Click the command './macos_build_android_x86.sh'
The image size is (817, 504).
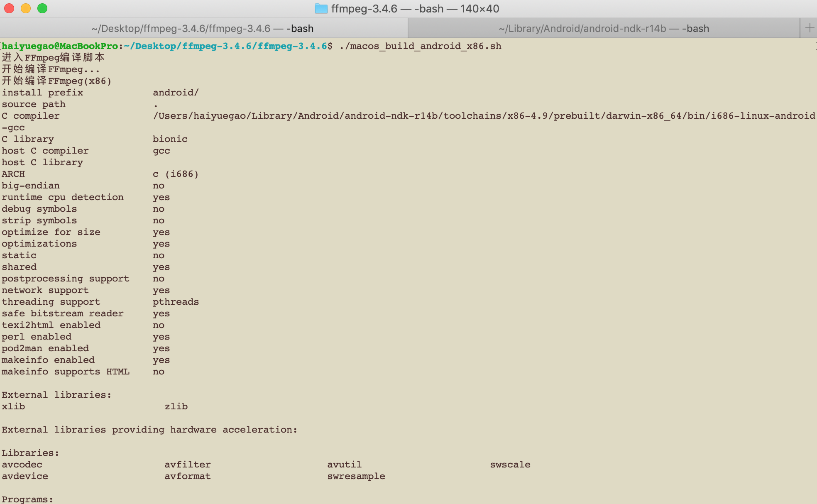coord(420,46)
